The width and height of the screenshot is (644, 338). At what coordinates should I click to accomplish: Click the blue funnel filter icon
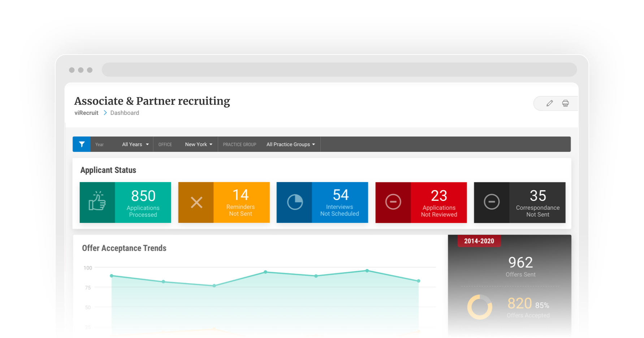coord(82,144)
